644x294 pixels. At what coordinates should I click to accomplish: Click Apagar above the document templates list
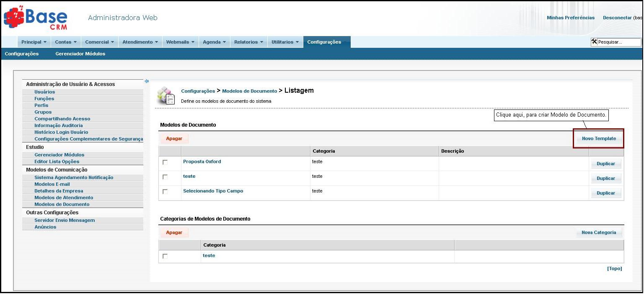coord(174,138)
